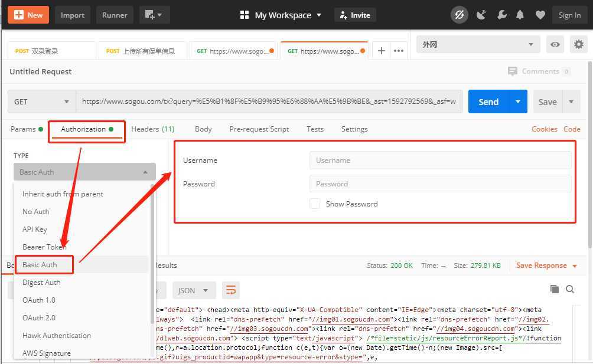This screenshot has width=593, height=364.
Task: Open the Comments panel
Action: (539, 71)
